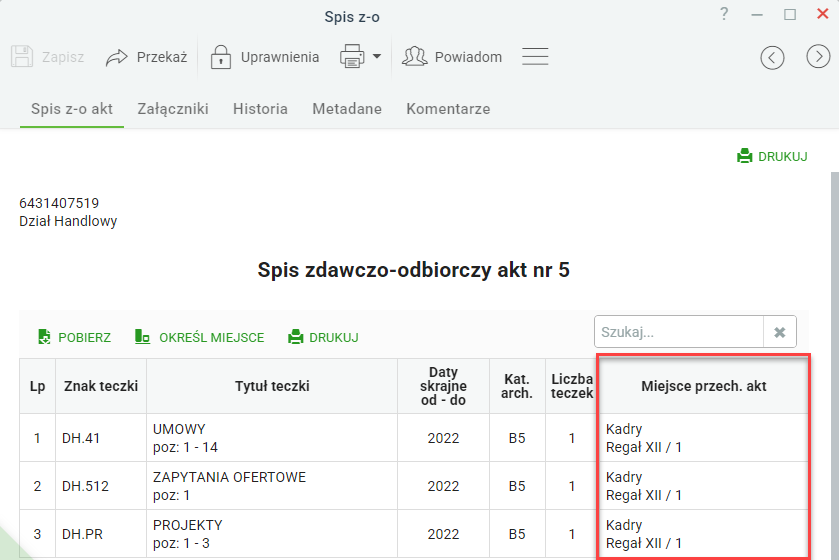Screen dimensions: 839x560
Task: Click the vertical scrollbar on the right
Action: (834, 366)
